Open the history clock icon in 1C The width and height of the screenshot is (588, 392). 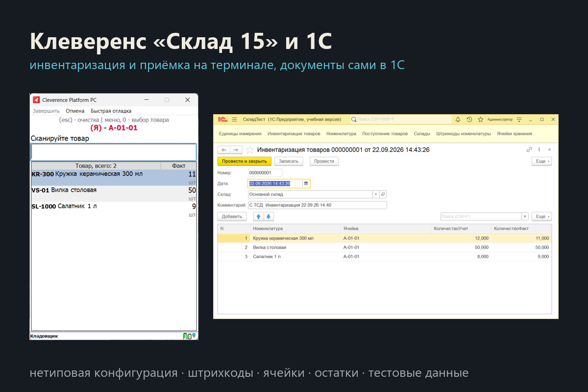click(x=469, y=119)
